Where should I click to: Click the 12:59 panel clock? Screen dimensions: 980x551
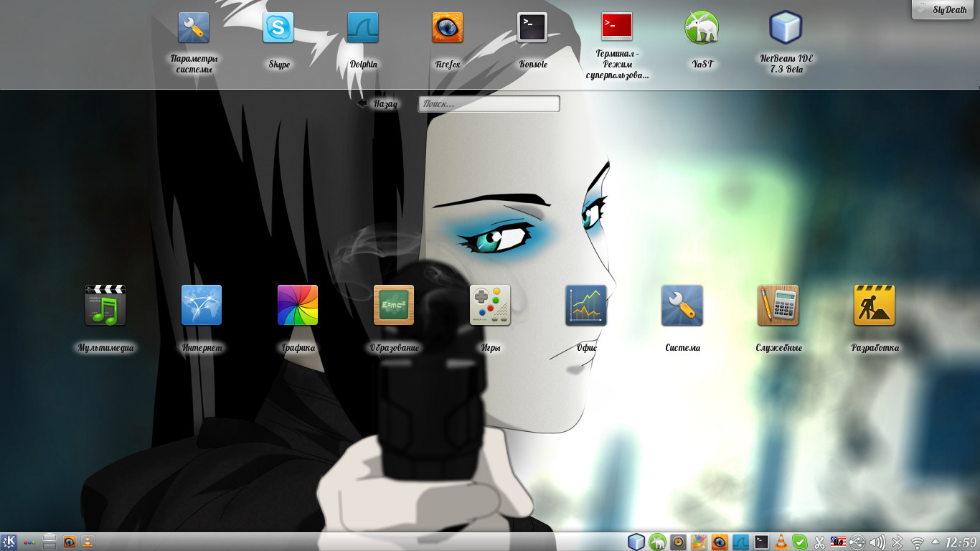click(961, 542)
